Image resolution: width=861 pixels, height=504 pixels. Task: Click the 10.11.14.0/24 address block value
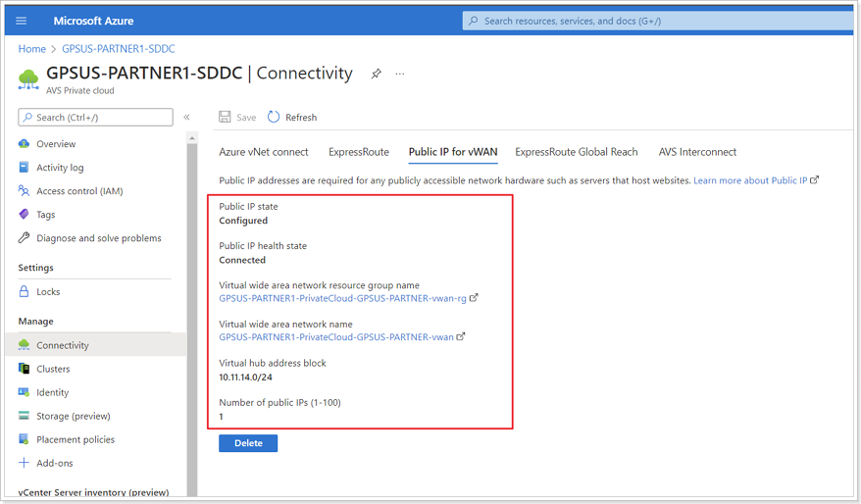(x=245, y=378)
